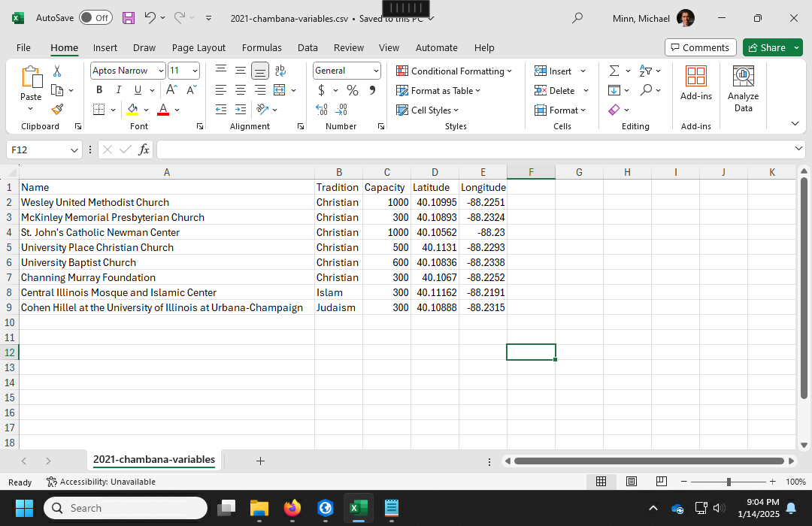This screenshot has width=812, height=526.
Task: Switch to Page Layout view in status bar
Action: 632,482
